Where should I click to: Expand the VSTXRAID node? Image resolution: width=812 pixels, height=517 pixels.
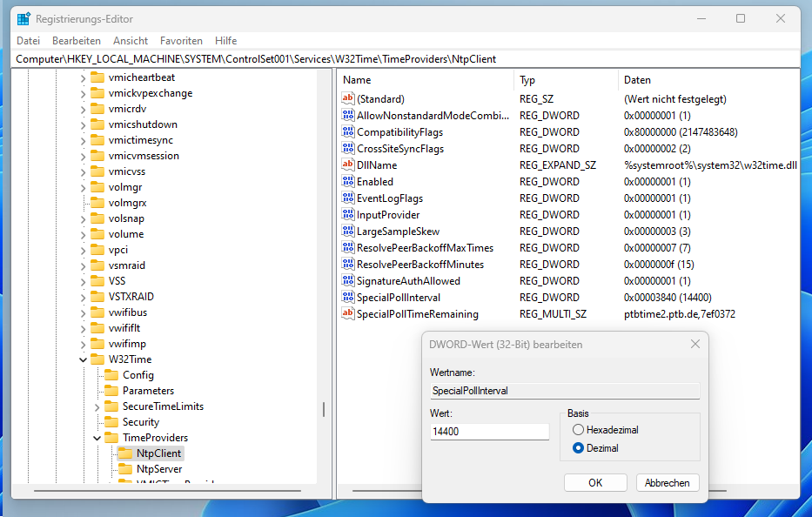pyautogui.click(x=83, y=298)
